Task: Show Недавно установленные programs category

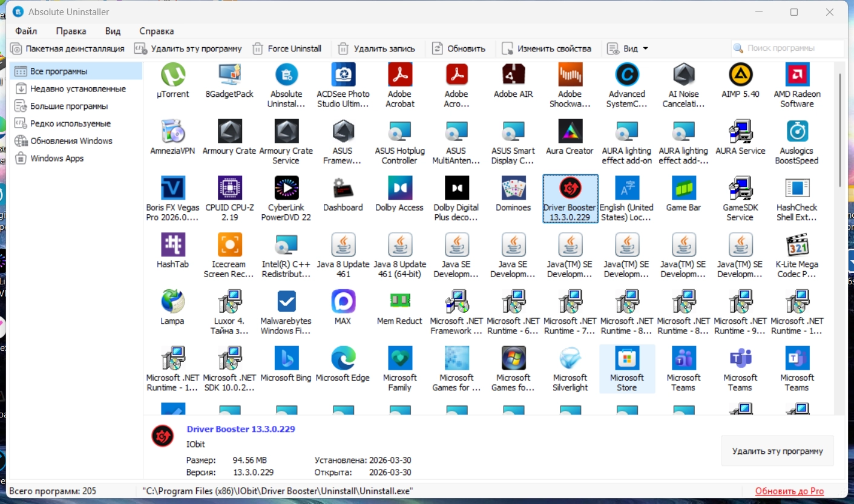Action: point(77,89)
